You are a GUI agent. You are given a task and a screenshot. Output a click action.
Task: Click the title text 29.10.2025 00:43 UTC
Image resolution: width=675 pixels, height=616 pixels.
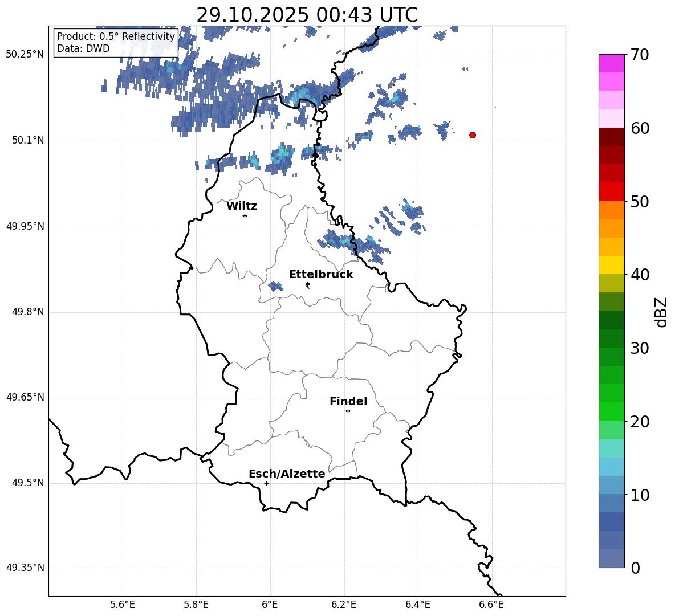tap(307, 15)
